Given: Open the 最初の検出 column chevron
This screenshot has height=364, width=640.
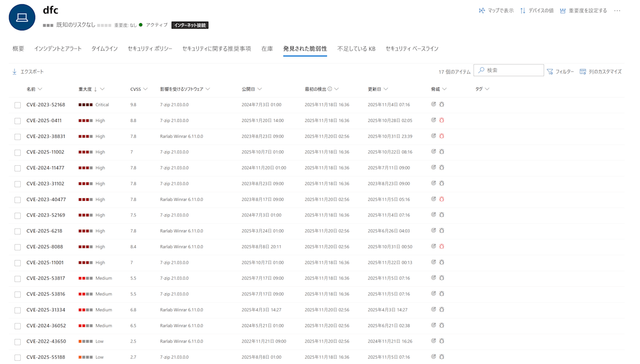Looking at the screenshot, I should (337, 89).
